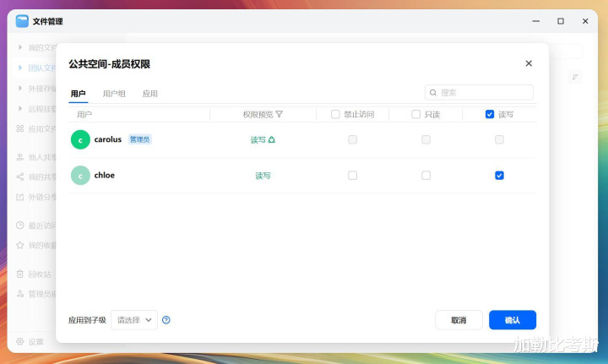
Task: Enable 禁止访问 checkbox for chloe
Action: click(352, 176)
